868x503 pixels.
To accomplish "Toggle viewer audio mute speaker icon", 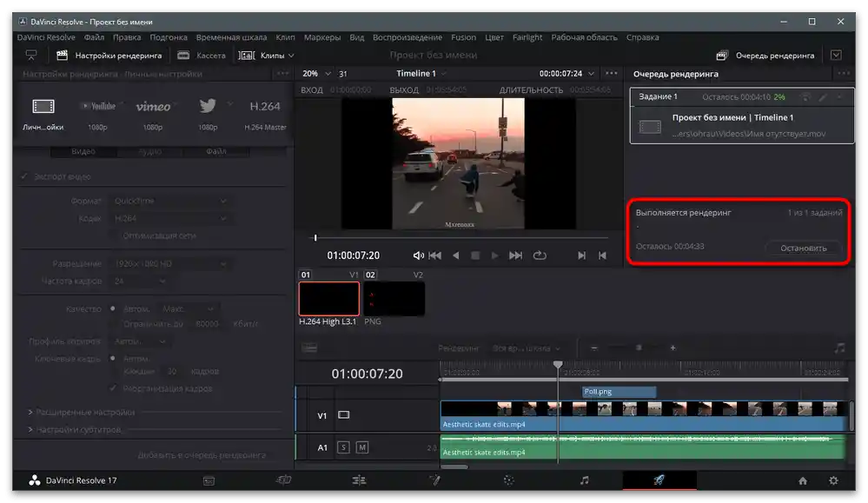I will pos(419,255).
